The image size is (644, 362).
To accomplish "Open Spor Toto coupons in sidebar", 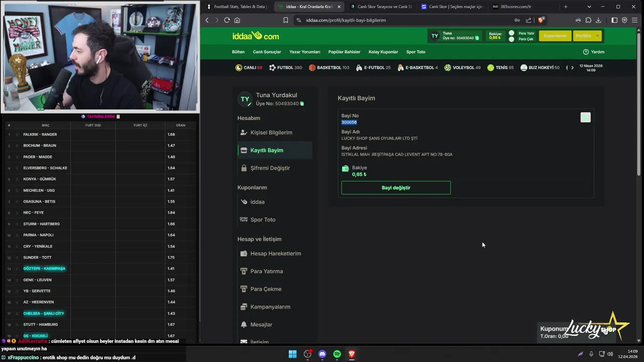I will click(x=274, y=220).
